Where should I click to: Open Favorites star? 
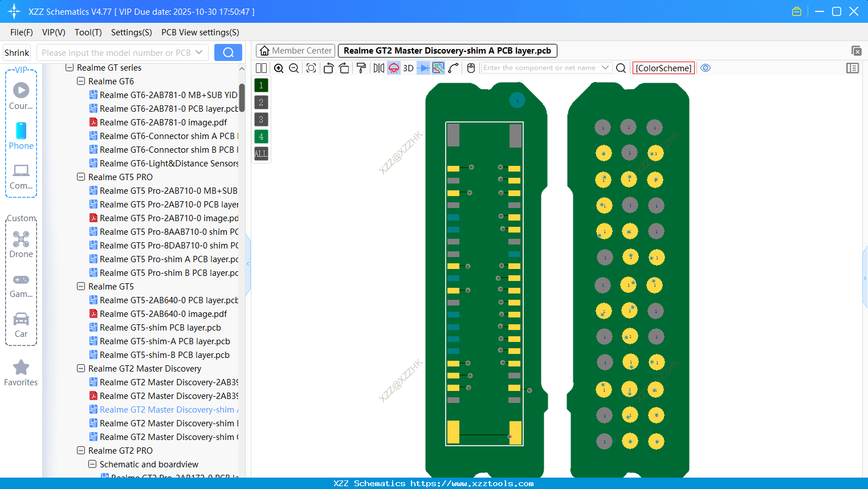[x=21, y=373]
